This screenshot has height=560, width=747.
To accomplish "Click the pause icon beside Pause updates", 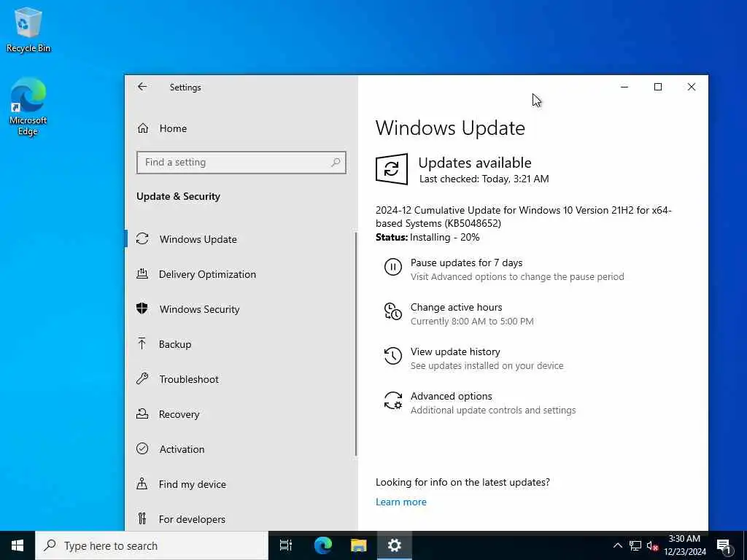I will click(x=393, y=267).
